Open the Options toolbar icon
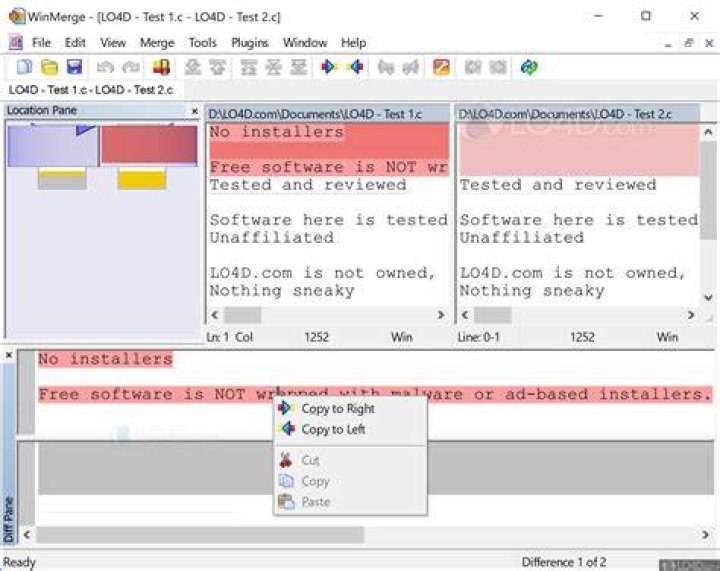720x571 pixels. tap(441, 67)
